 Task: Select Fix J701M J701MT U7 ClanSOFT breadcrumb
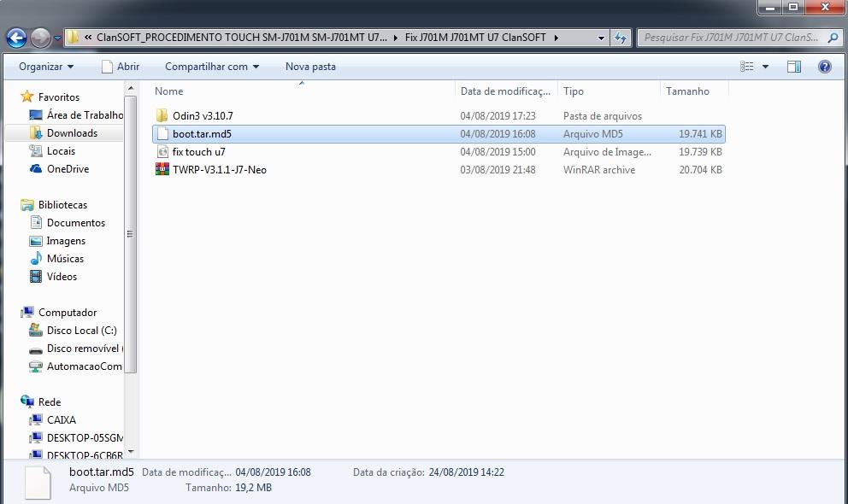[475, 38]
